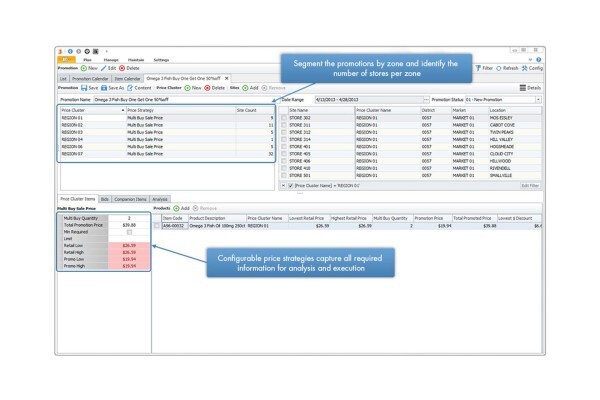Expand the ribbon collapse chevron

pos(530,60)
